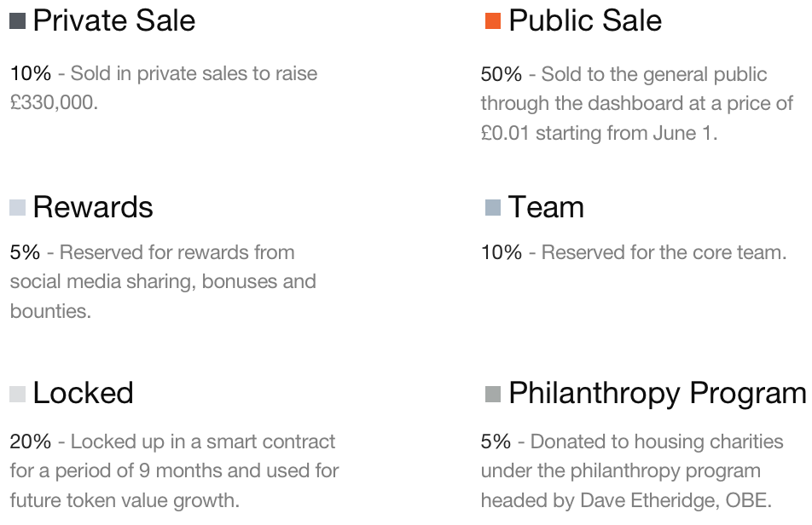Click the 20% Locked percentage
The width and height of the screenshot is (812, 525).
click(31, 441)
